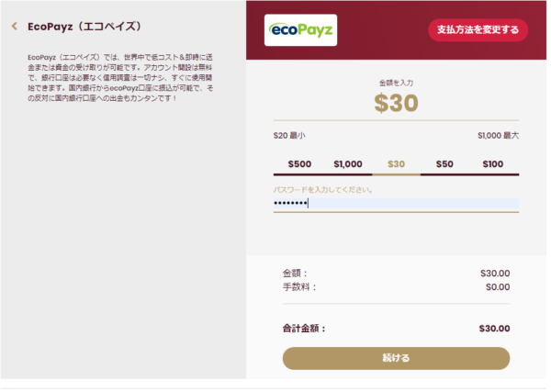Click the $20 最小 minimum label

(x=289, y=135)
